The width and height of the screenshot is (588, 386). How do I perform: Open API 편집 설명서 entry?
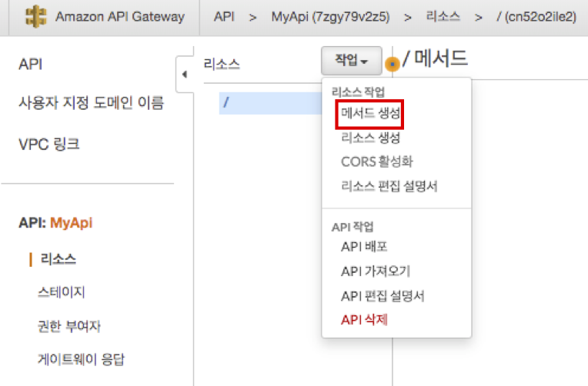tap(383, 296)
